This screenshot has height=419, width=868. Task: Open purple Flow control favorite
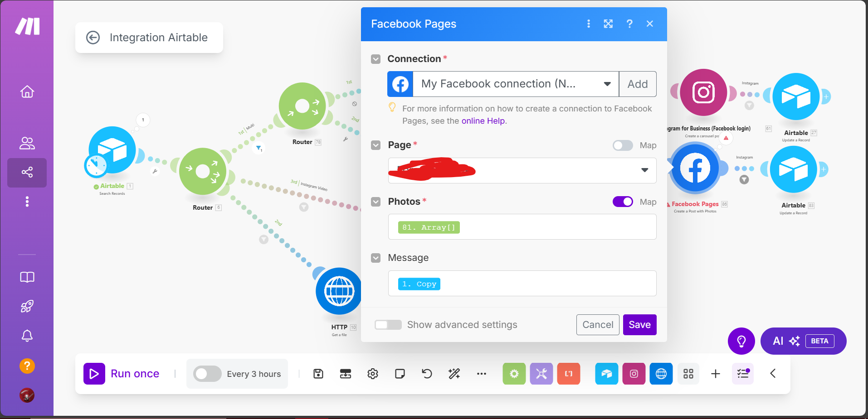click(x=541, y=374)
